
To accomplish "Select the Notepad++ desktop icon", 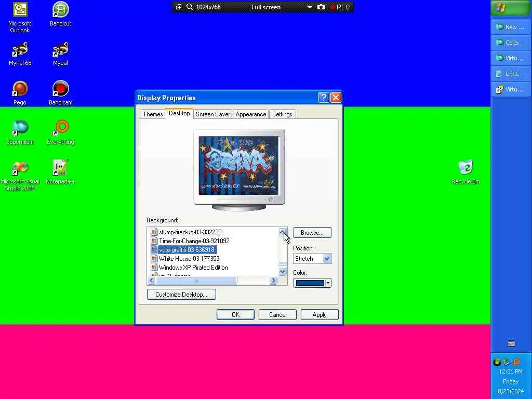I will pyautogui.click(x=60, y=171).
